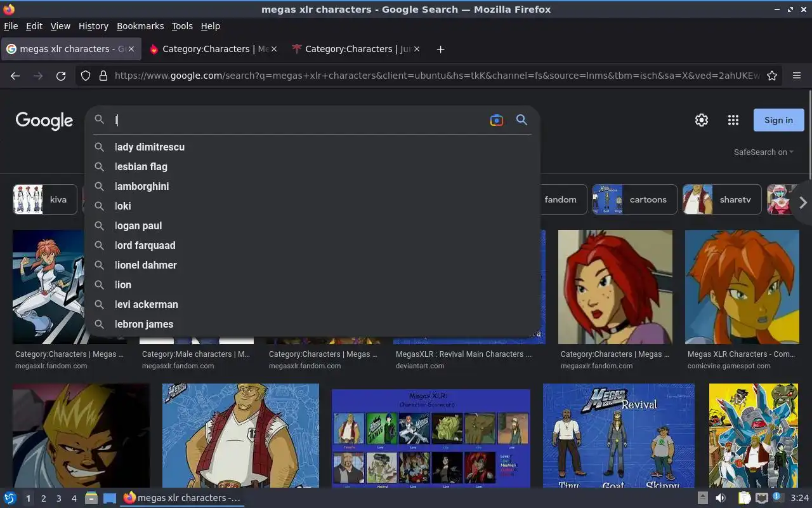Click the blue search magnifier button
The image size is (812, 508).
(x=521, y=120)
